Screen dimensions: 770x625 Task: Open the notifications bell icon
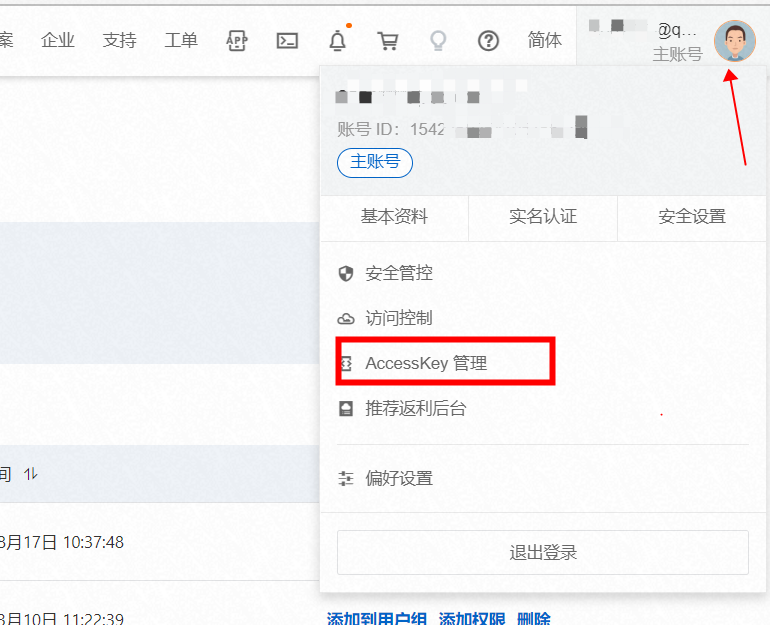pyautogui.click(x=338, y=41)
